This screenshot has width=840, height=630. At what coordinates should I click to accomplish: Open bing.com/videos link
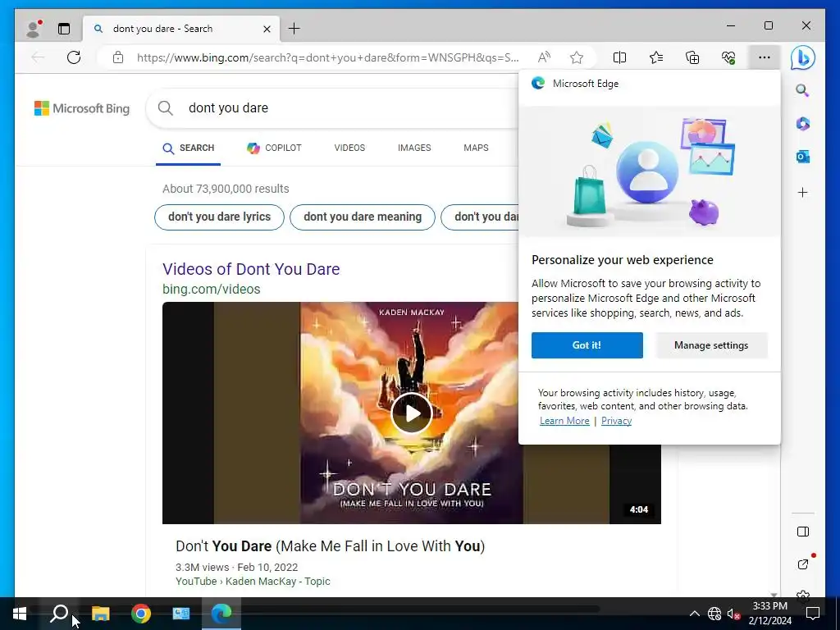pos(211,290)
